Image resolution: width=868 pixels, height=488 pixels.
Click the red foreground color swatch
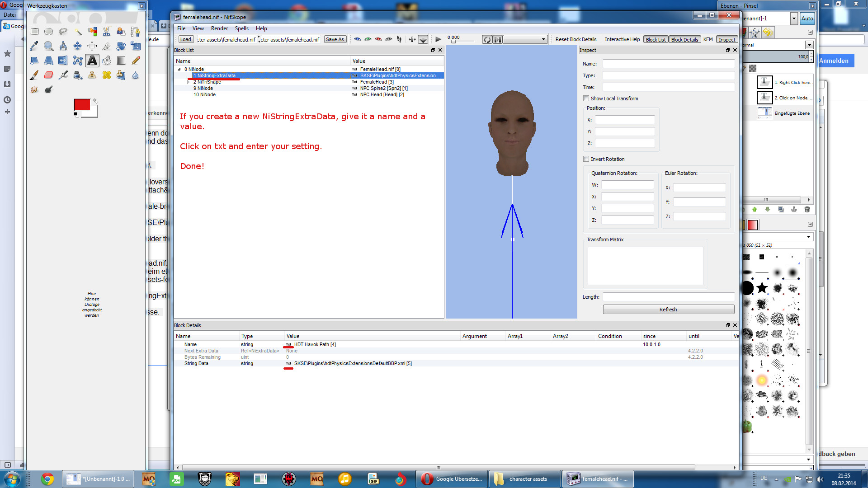click(x=82, y=105)
